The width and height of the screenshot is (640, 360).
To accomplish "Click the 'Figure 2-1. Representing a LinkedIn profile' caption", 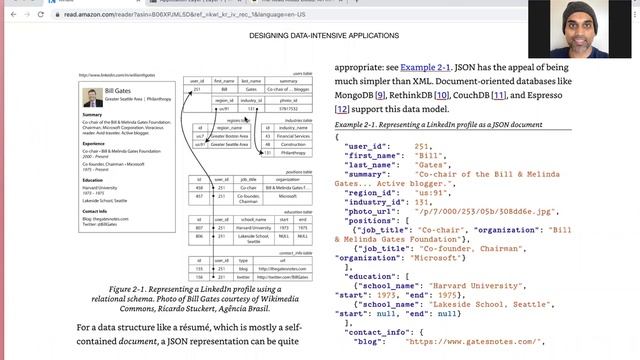I will (x=195, y=299).
